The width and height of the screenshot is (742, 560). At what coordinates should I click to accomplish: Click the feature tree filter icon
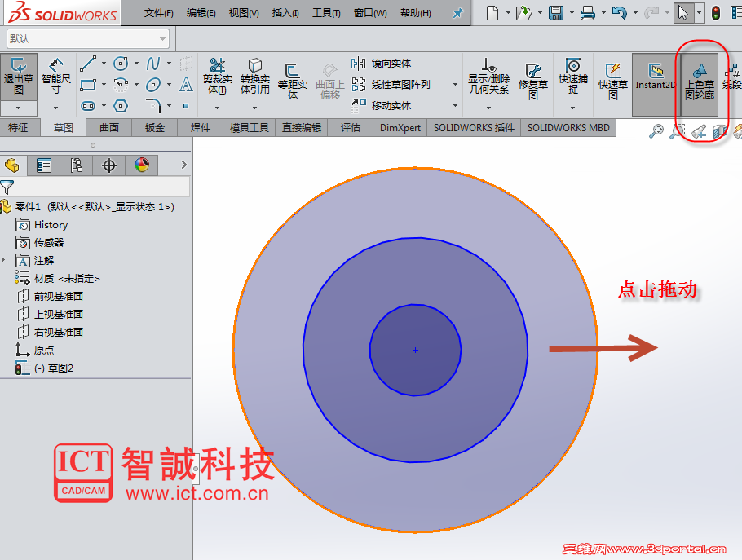[7, 187]
